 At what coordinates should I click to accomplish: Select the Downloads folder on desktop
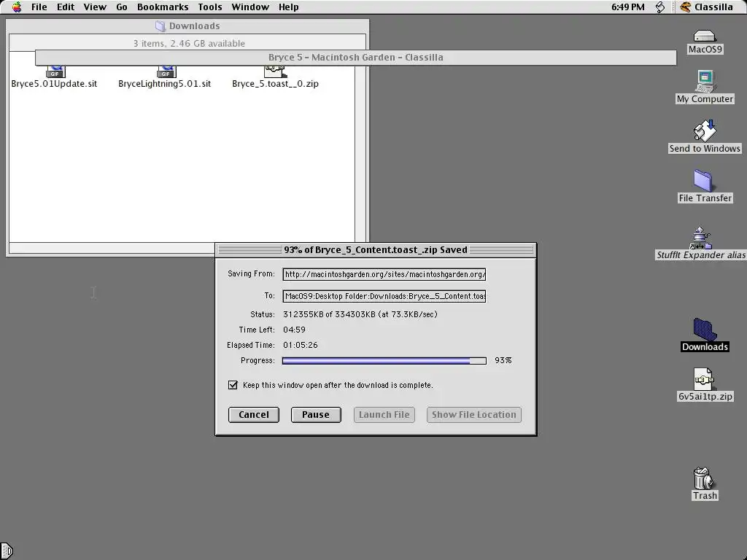[705, 329]
